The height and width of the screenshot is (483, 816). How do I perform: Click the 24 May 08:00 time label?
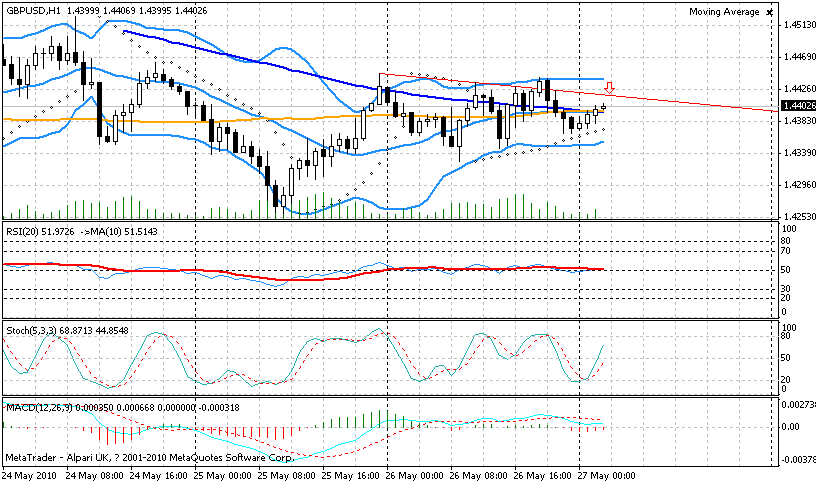95,476
